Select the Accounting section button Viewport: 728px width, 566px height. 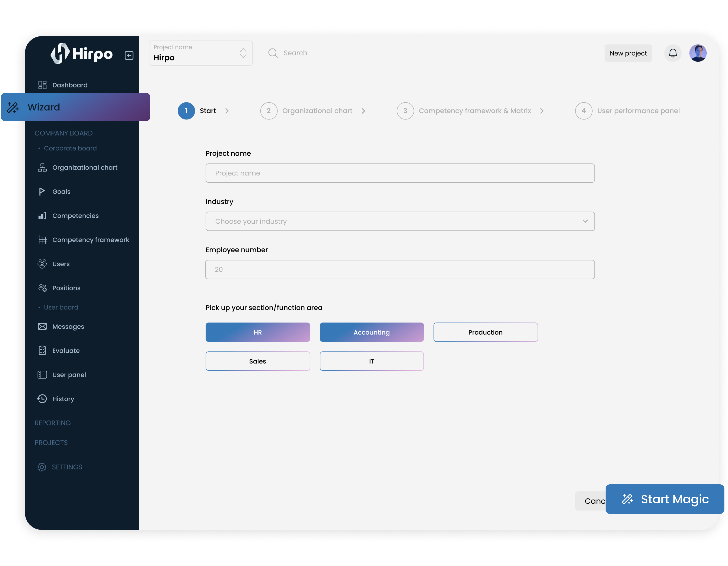tap(371, 332)
